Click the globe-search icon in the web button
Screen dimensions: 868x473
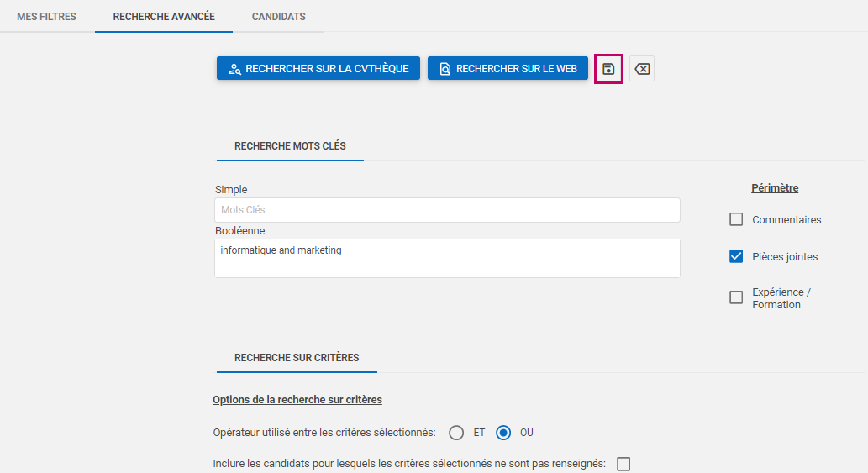click(445, 69)
